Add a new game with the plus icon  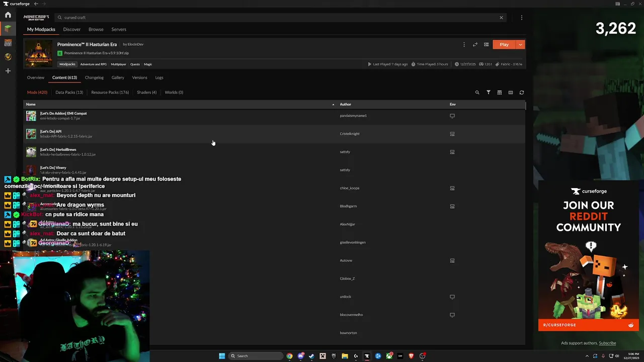click(x=8, y=71)
